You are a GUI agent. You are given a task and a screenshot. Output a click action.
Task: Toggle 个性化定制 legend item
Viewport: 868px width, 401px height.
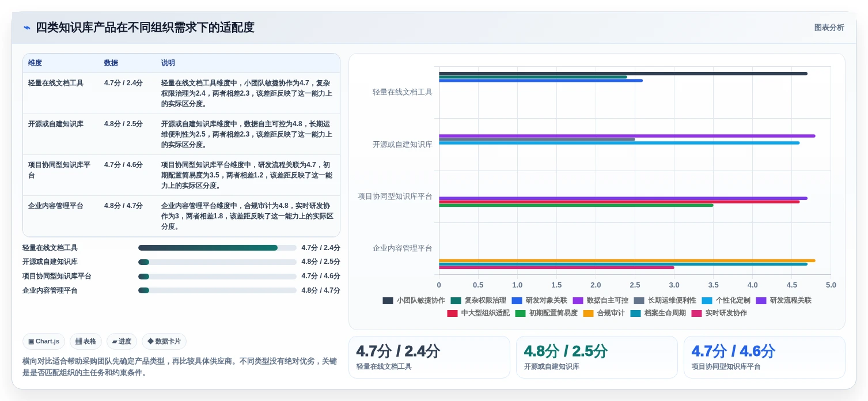[726, 300]
